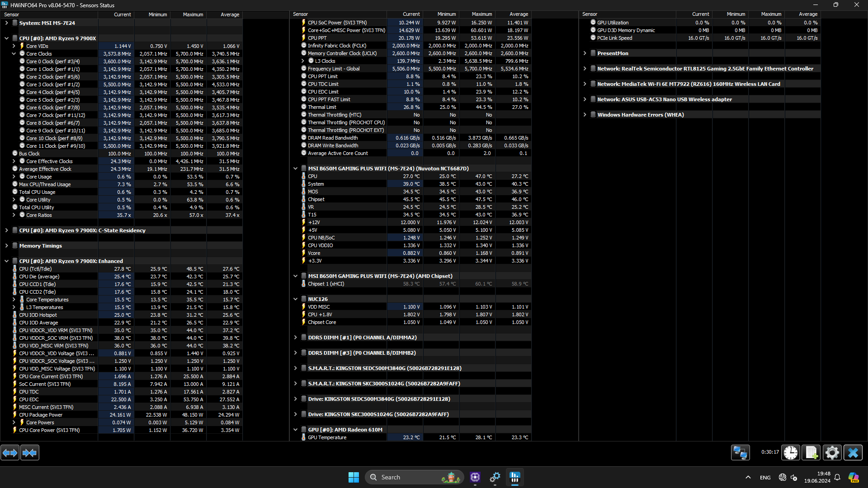Click expand columns left-right arrows icon
Image resolution: width=868 pixels, height=488 pixels.
10,452
